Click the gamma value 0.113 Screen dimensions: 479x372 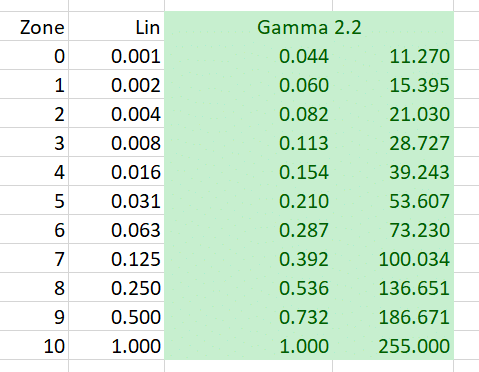point(248,142)
